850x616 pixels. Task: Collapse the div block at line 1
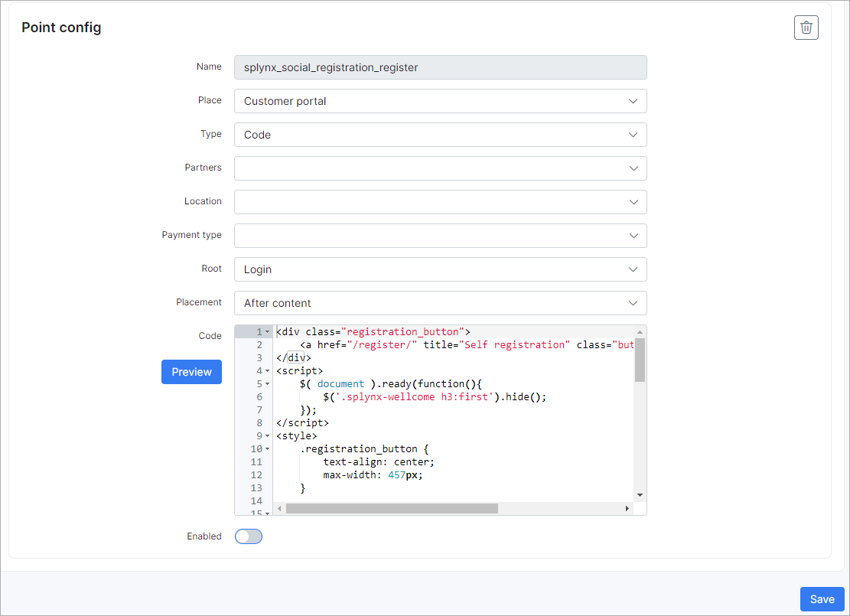coord(267,332)
